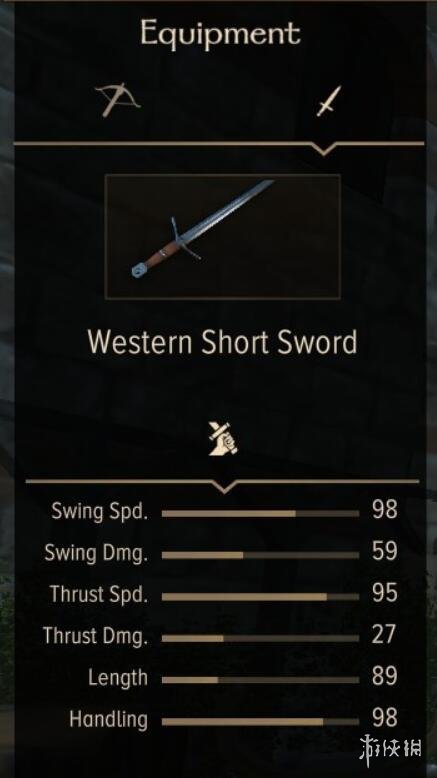Click the Swing Spd. label

pos(100,512)
